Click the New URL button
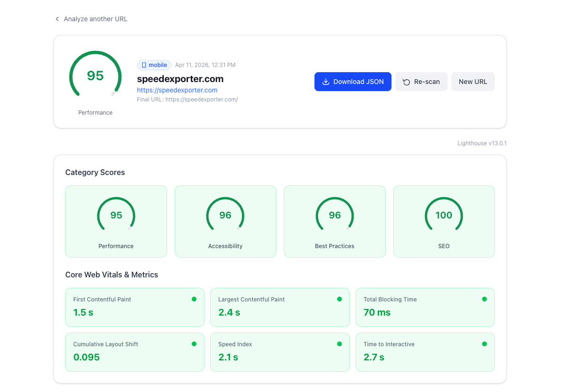 pos(473,81)
